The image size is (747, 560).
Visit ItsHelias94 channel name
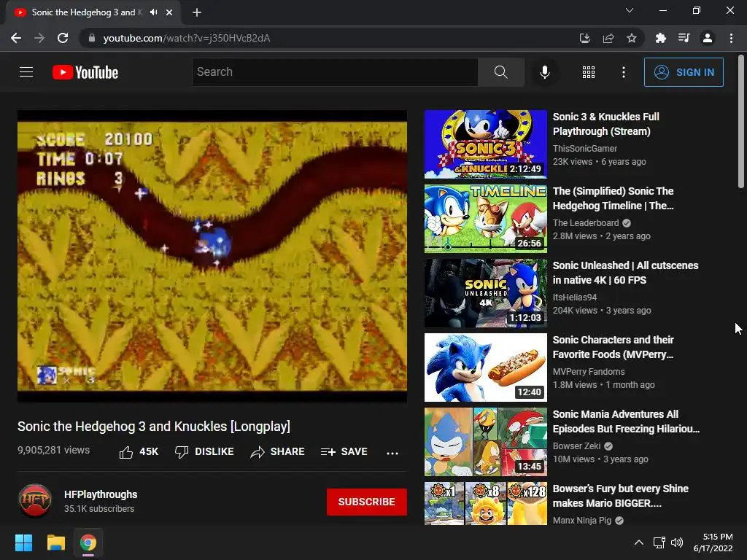[575, 297]
